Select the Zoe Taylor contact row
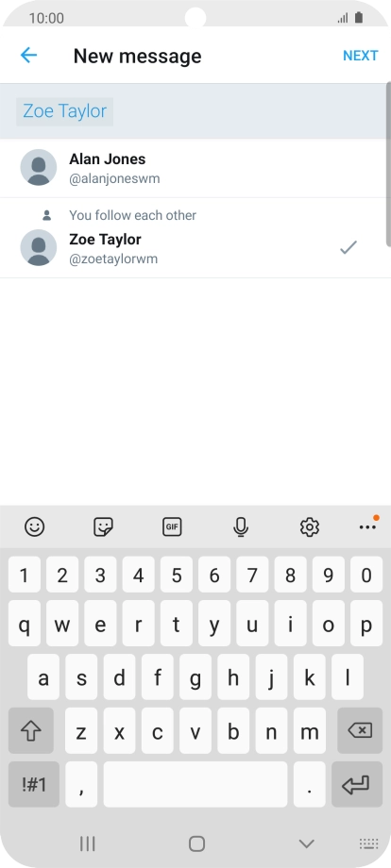 [194, 238]
